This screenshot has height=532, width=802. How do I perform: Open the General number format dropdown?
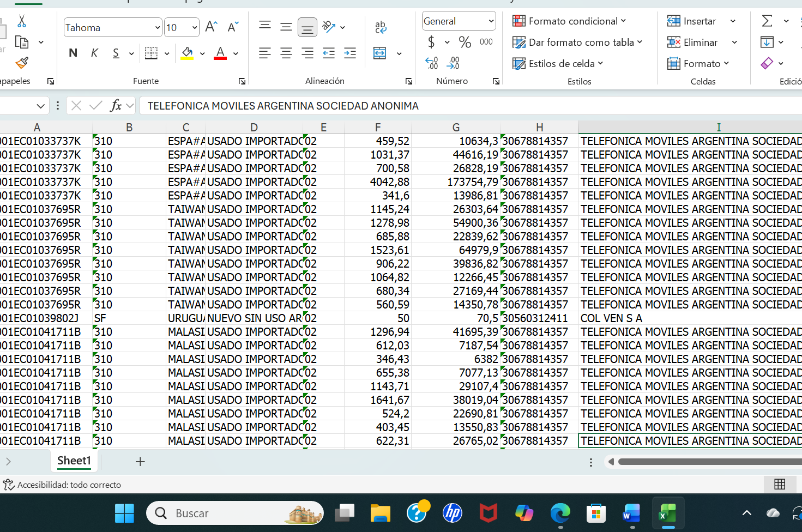click(x=491, y=21)
